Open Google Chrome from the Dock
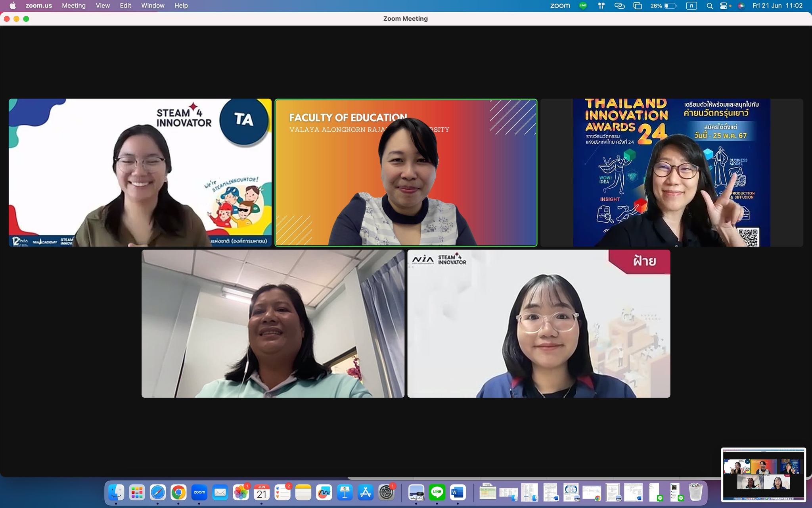Image resolution: width=812 pixels, height=508 pixels. 178,493
